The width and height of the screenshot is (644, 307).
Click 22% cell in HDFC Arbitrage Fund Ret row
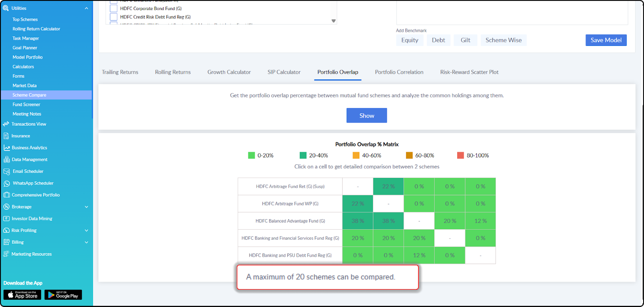tap(388, 187)
